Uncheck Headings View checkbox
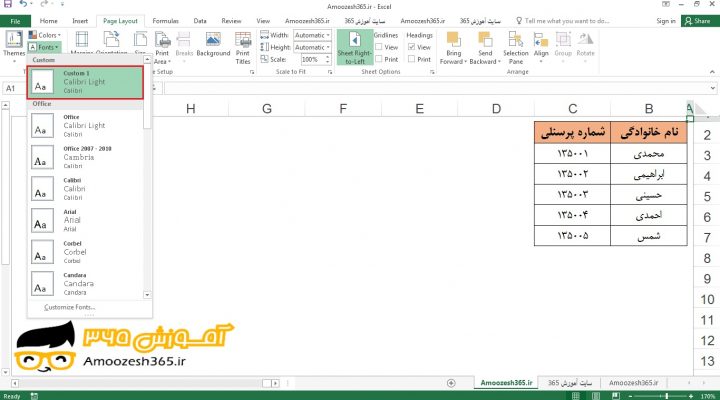 click(411, 47)
